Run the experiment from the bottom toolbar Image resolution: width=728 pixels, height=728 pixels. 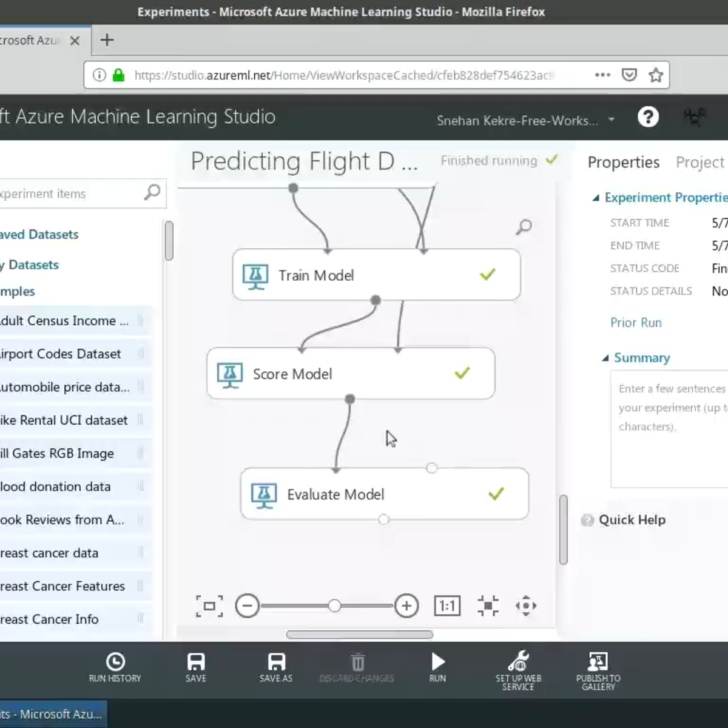click(x=437, y=666)
